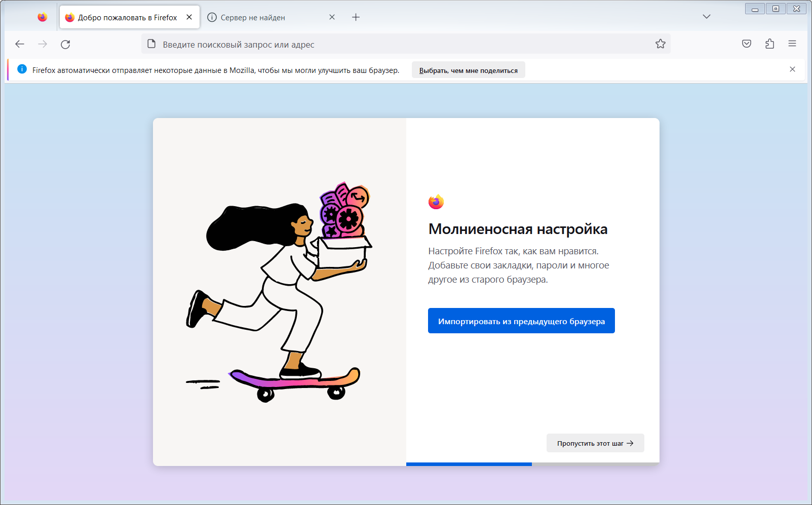Select the 'Добро пожаловать в Firefox' tab
Viewport: 812px width, 505px height.
click(127, 18)
